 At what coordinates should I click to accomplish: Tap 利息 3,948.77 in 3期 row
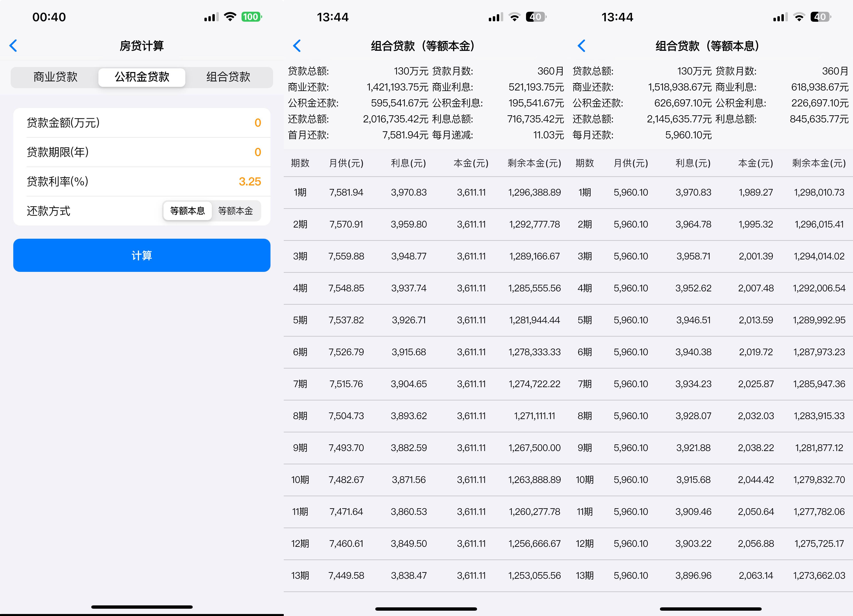pos(409,256)
